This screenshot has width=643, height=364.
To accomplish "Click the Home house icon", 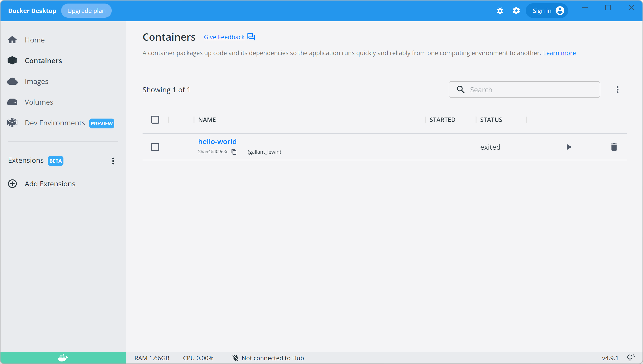I will (12, 40).
